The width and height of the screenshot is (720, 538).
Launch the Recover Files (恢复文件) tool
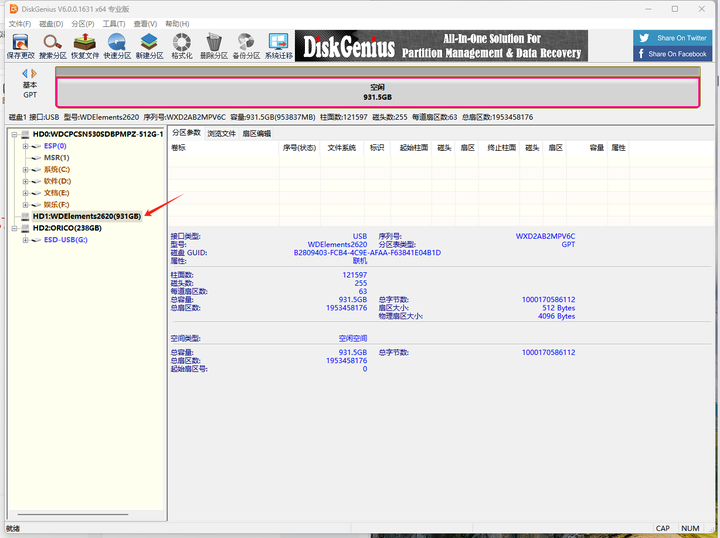tap(85, 46)
